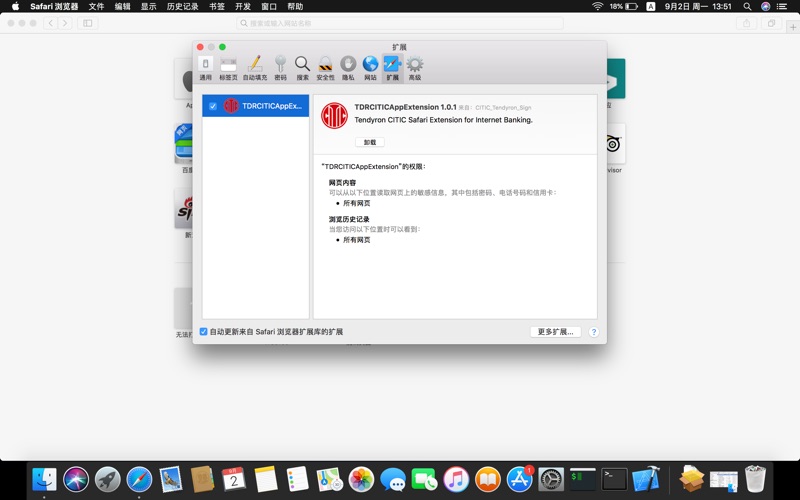This screenshot has height=500, width=800.
Task: Open the 书签 menu in menu bar
Action: pos(217,6)
